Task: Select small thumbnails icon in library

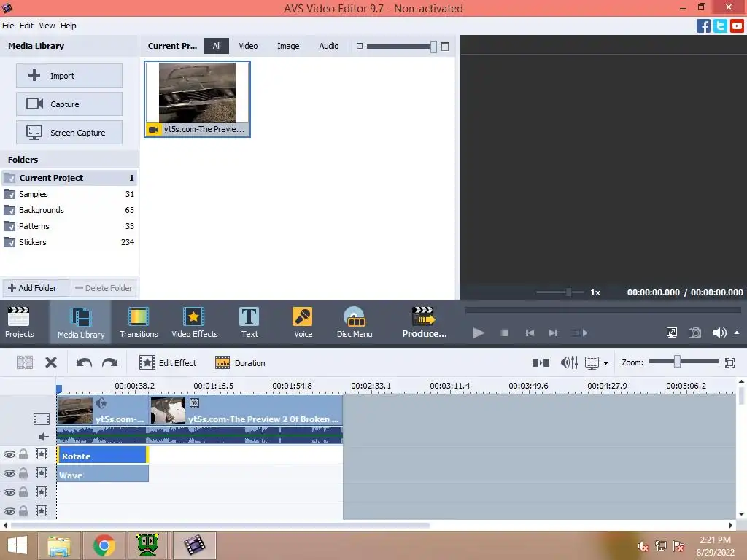Action: click(x=360, y=46)
